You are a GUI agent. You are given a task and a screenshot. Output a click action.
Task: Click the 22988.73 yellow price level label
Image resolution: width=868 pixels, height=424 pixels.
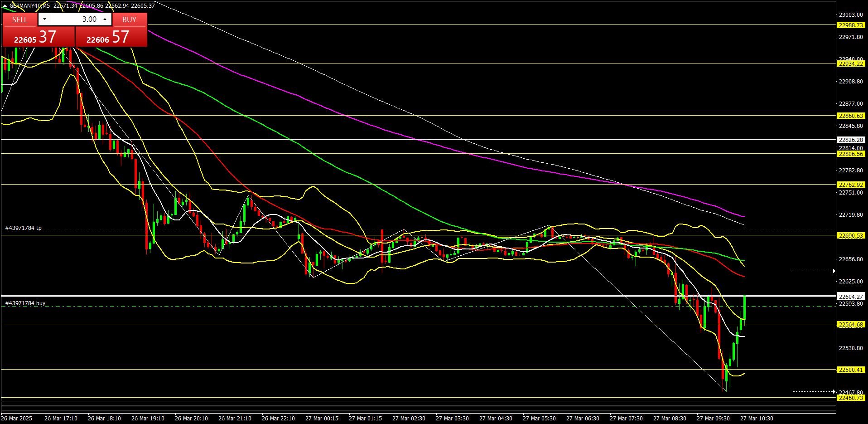850,25
